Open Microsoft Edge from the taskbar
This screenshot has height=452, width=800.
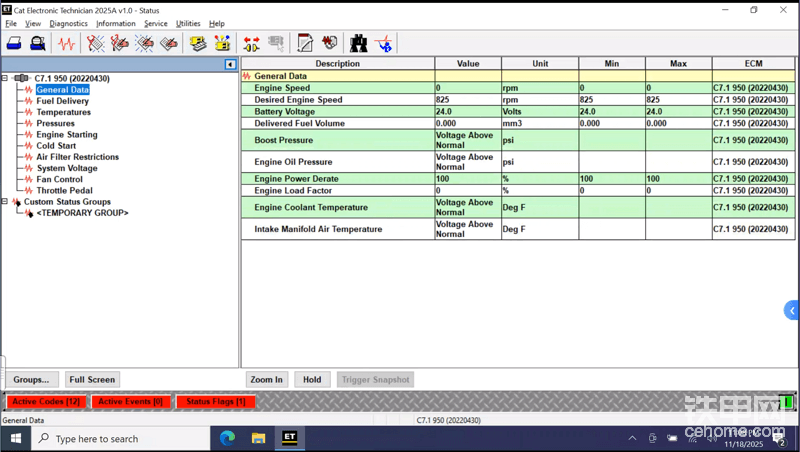[x=227, y=438]
